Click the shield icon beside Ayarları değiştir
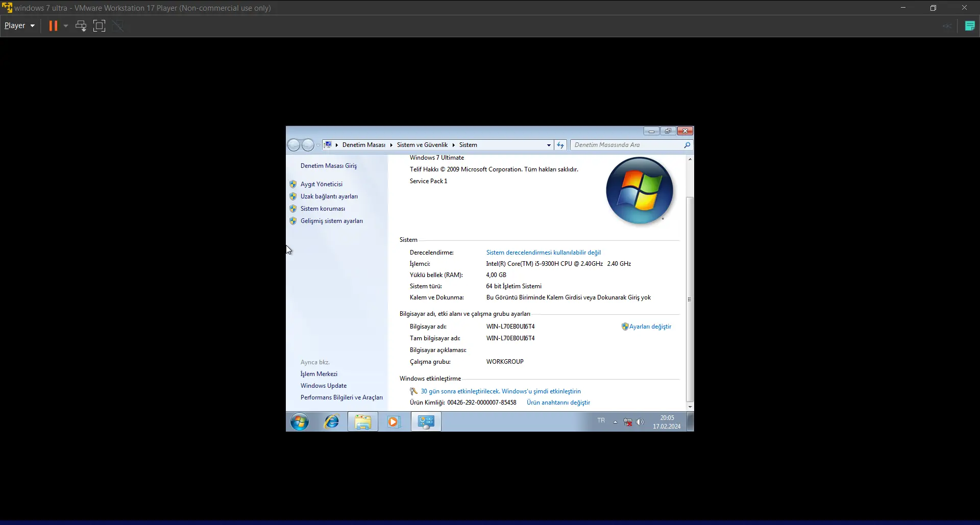The height and width of the screenshot is (525, 980). pos(625,327)
